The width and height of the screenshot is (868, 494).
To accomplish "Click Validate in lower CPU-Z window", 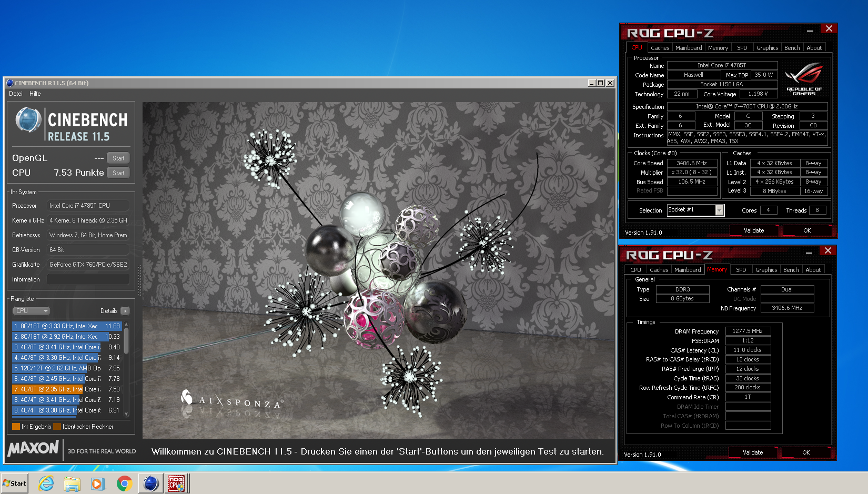I will tap(753, 452).
